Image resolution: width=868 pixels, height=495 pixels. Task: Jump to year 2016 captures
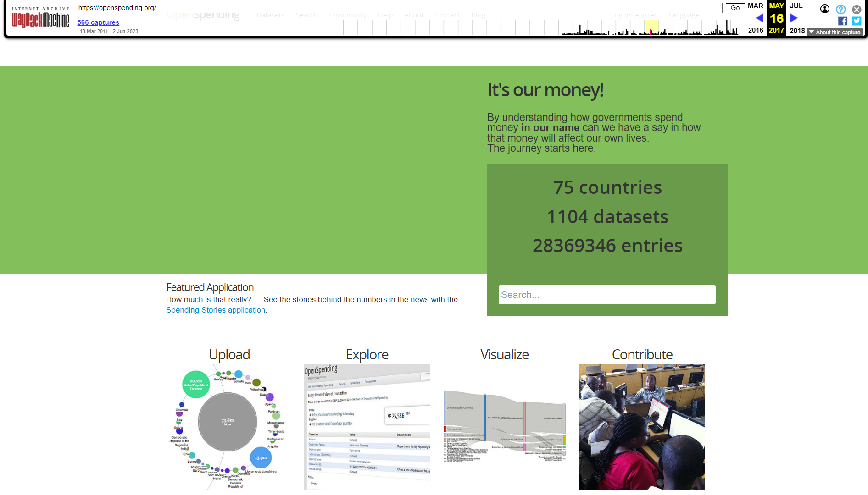(x=756, y=30)
